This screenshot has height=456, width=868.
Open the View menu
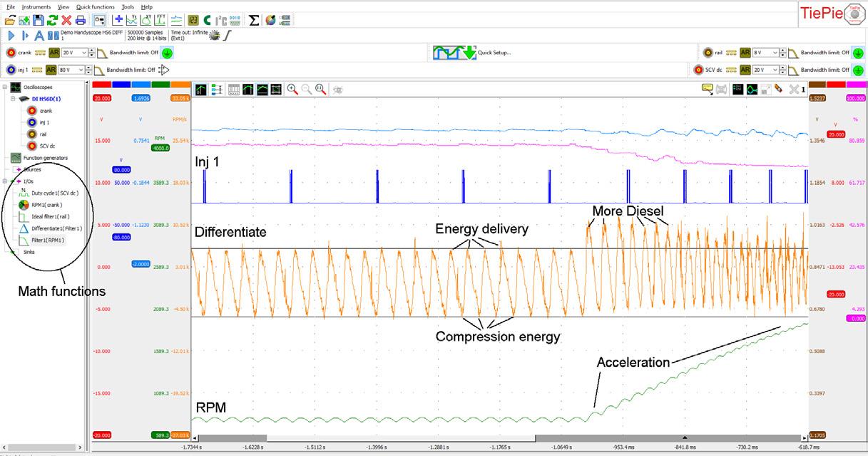click(63, 6)
